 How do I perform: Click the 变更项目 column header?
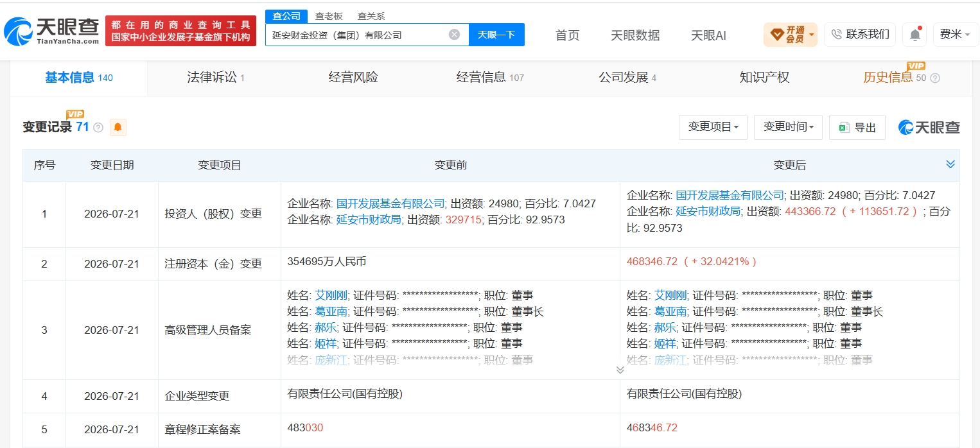[219, 165]
